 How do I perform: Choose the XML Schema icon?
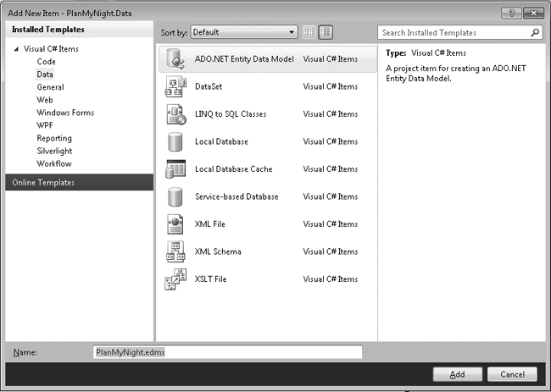(175, 251)
